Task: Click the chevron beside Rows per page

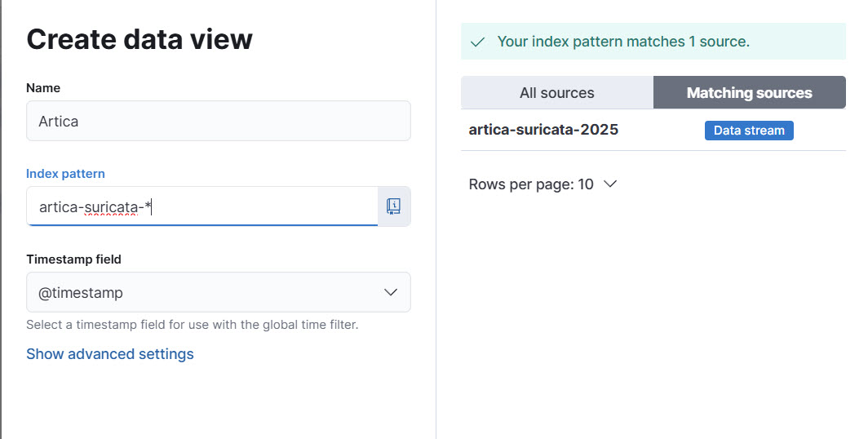Action: click(x=609, y=184)
